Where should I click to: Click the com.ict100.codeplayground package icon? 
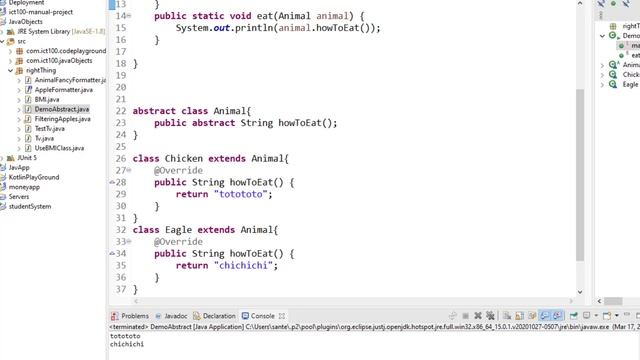point(19,51)
